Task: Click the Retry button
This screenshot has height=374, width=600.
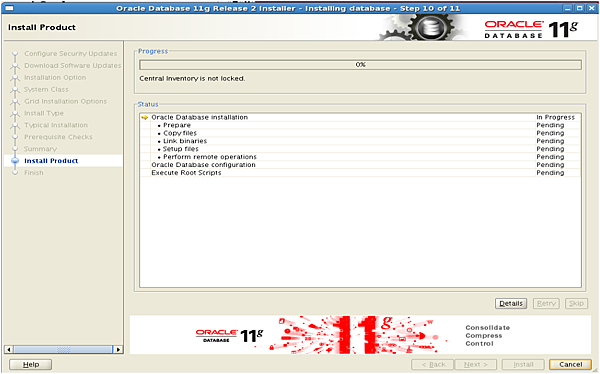Action: 546,303
